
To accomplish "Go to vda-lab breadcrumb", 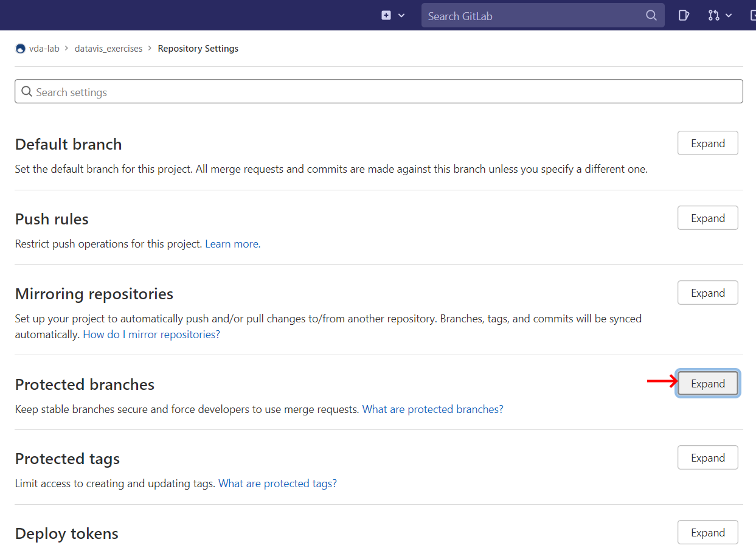I will [44, 49].
